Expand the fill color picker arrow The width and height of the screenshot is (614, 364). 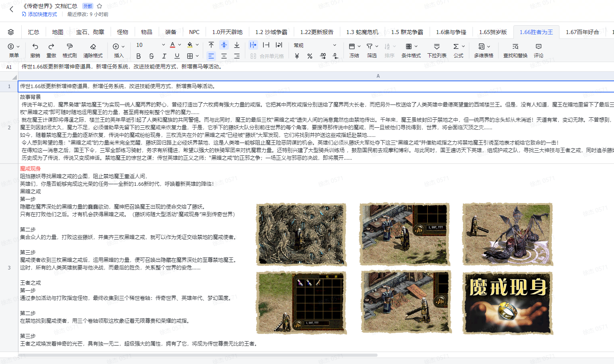click(x=197, y=45)
